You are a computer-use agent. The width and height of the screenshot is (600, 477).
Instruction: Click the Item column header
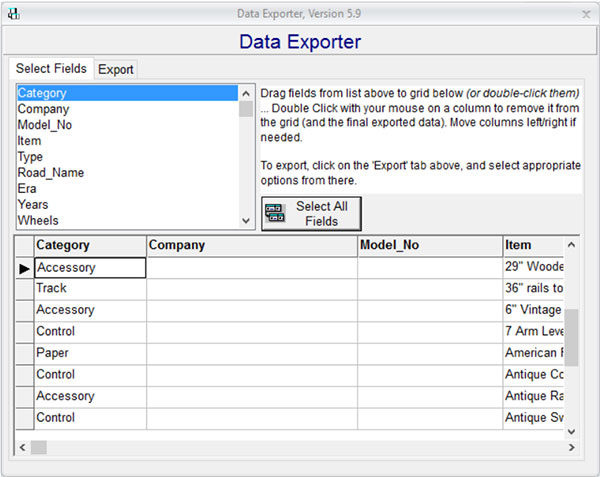[x=533, y=245]
